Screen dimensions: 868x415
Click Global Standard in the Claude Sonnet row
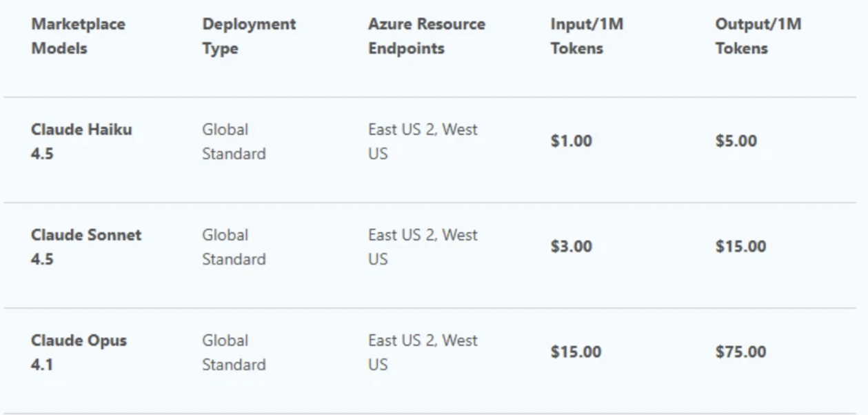click(233, 247)
